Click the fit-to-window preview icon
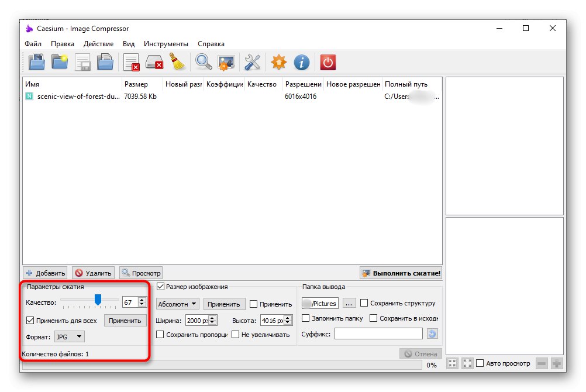 click(x=452, y=363)
